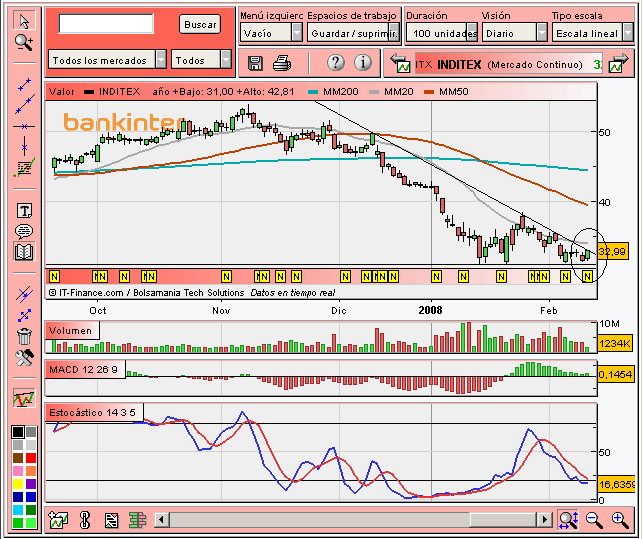The height and width of the screenshot is (539, 643).
Task: Click the Volumen panel label
Action: [72, 331]
